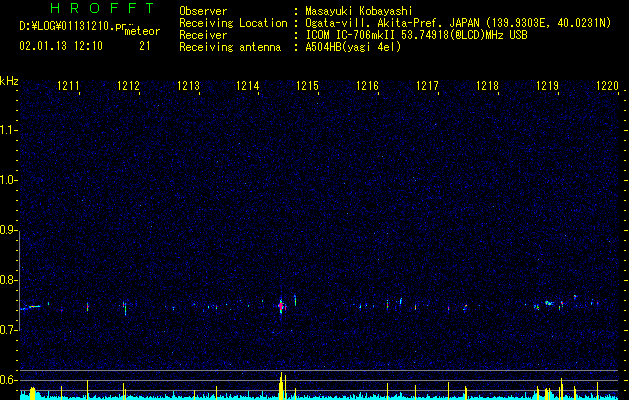The image size is (629, 400).
Task: Click the 1217 time axis marker
Action: click(x=428, y=86)
